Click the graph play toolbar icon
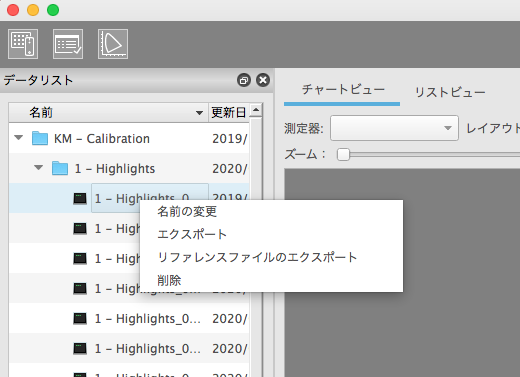This screenshot has height=377, width=520. 113,44
